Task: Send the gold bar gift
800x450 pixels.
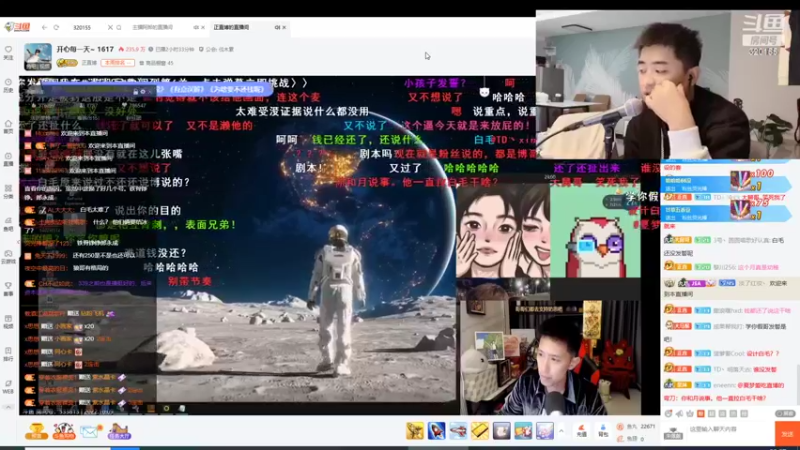Action: [x=480, y=431]
